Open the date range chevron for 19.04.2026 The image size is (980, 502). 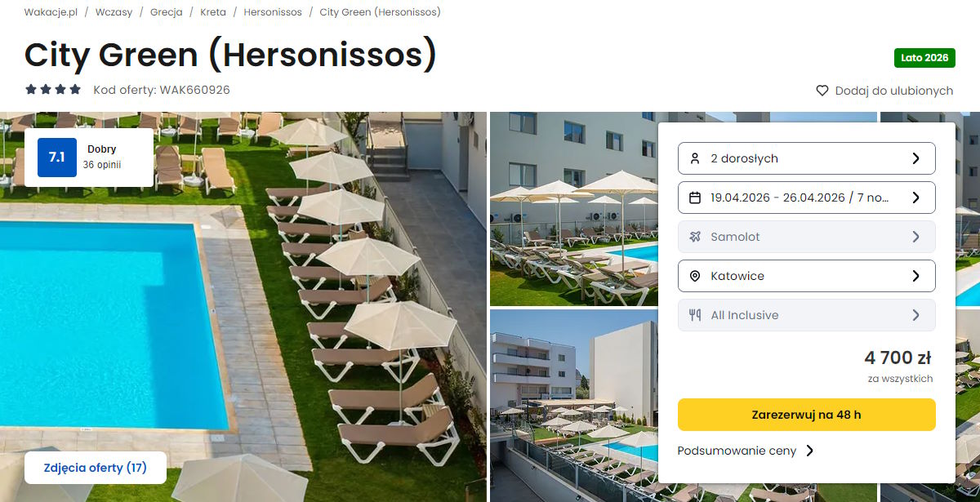(915, 198)
